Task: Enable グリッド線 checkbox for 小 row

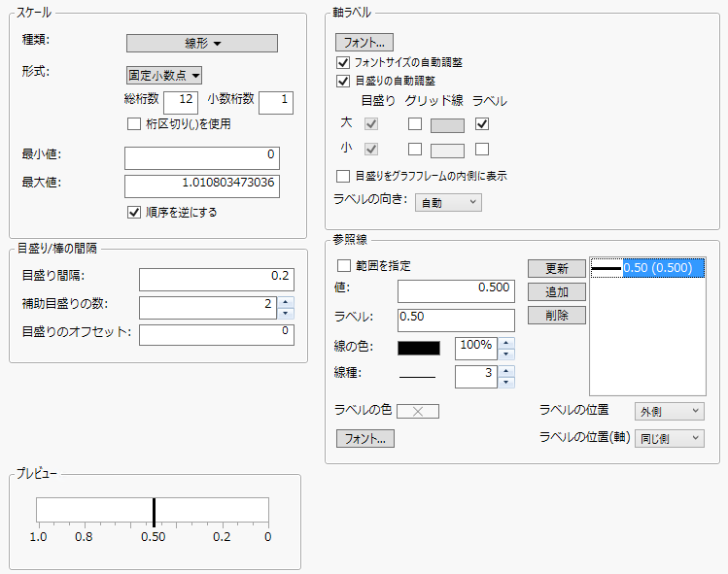Action: (415, 149)
